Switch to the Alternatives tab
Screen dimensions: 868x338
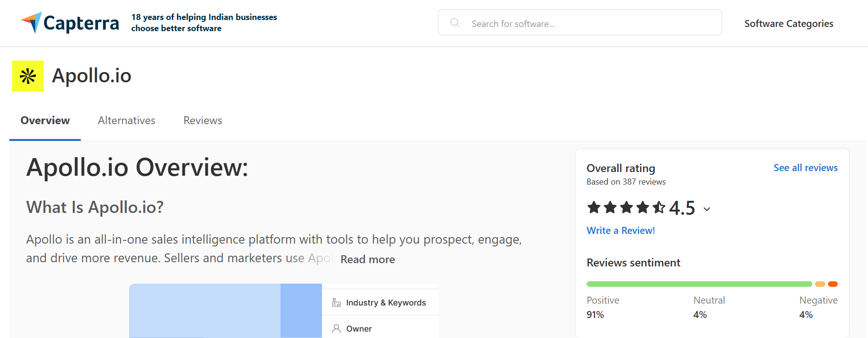tap(126, 120)
